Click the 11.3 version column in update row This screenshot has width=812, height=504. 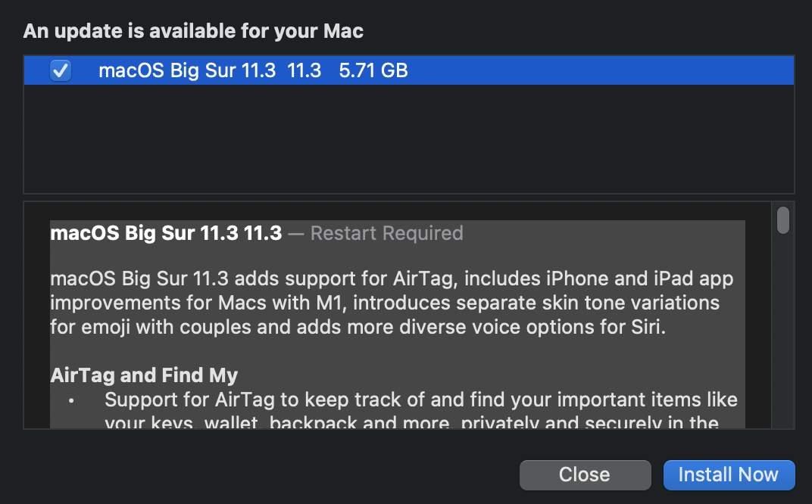click(304, 71)
